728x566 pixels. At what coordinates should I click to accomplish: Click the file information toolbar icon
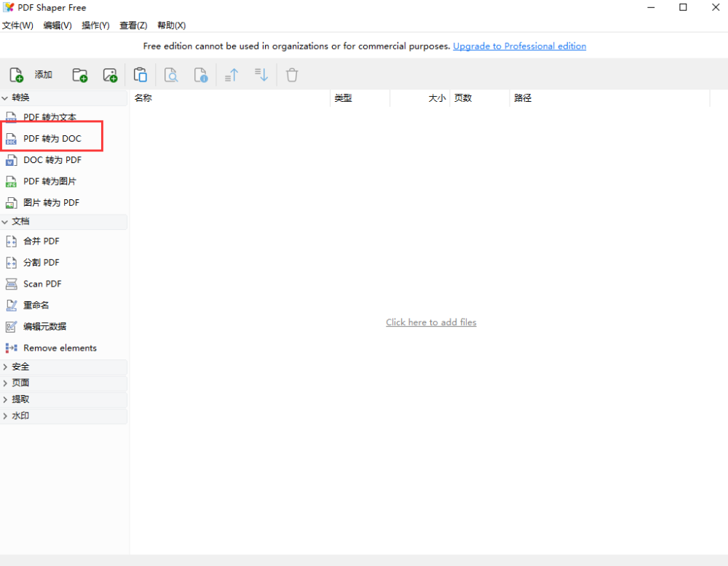201,75
